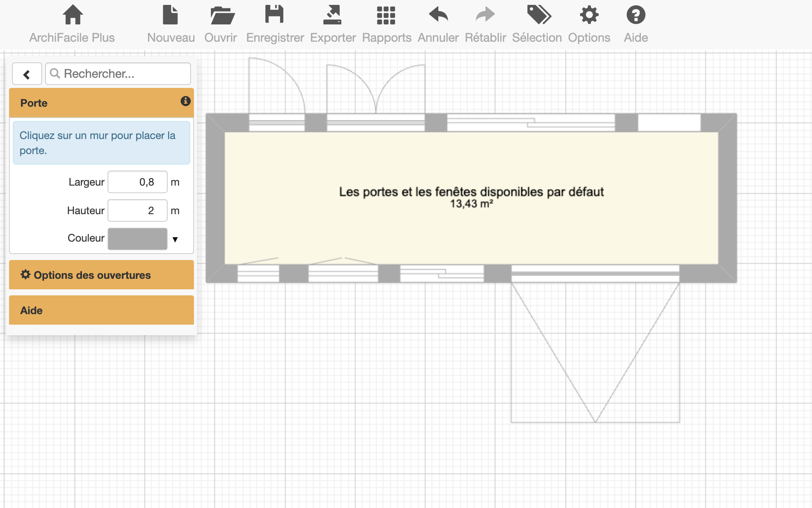
Task: Create a new plan with Nouveau
Action: (171, 15)
